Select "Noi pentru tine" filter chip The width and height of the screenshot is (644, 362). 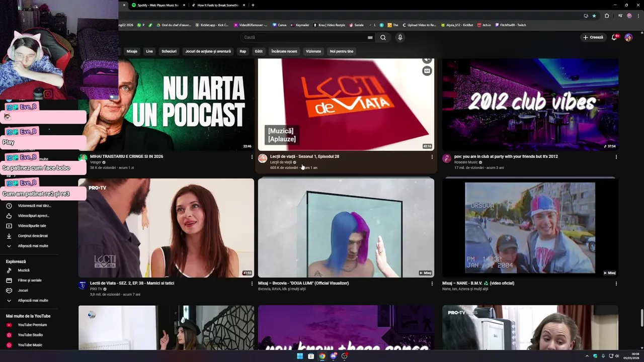click(342, 51)
